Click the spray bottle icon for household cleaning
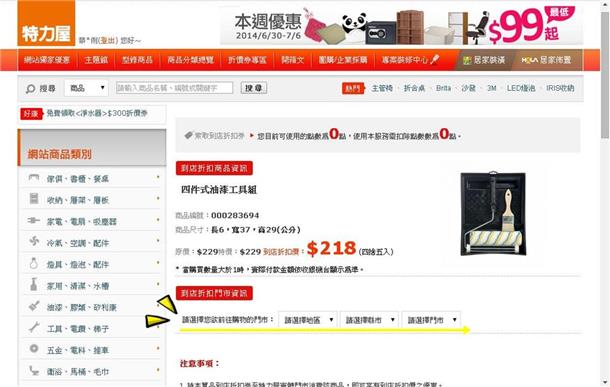 [34, 284]
